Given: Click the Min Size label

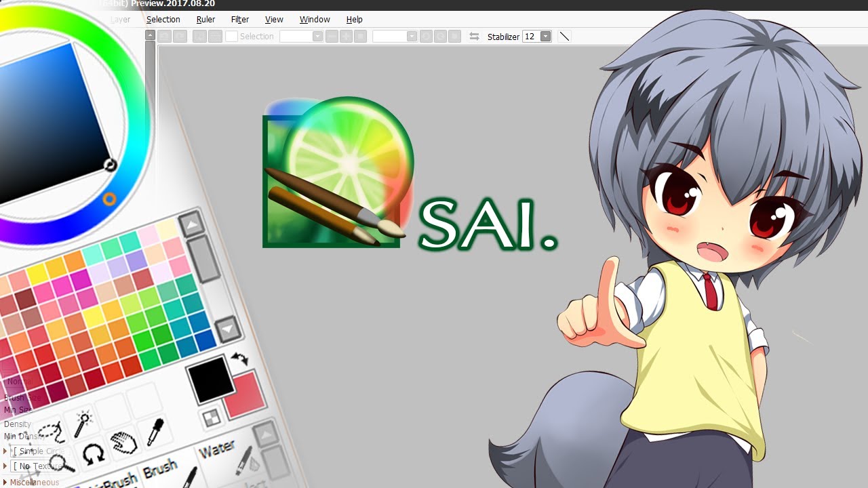Looking at the screenshot, I should (x=18, y=410).
